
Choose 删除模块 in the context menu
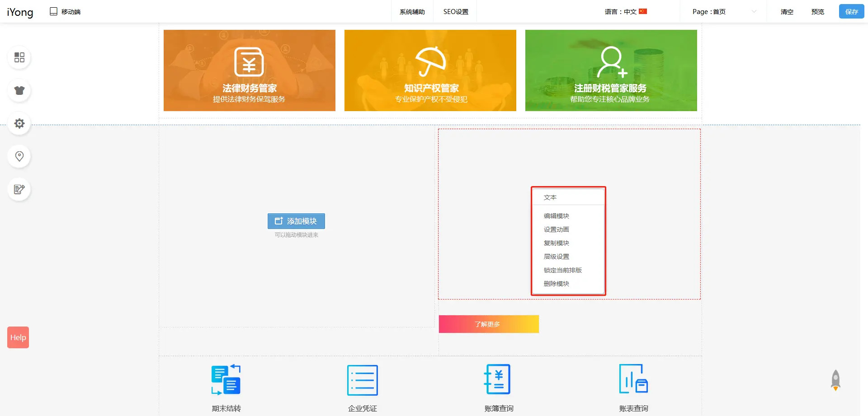click(x=557, y=284)
